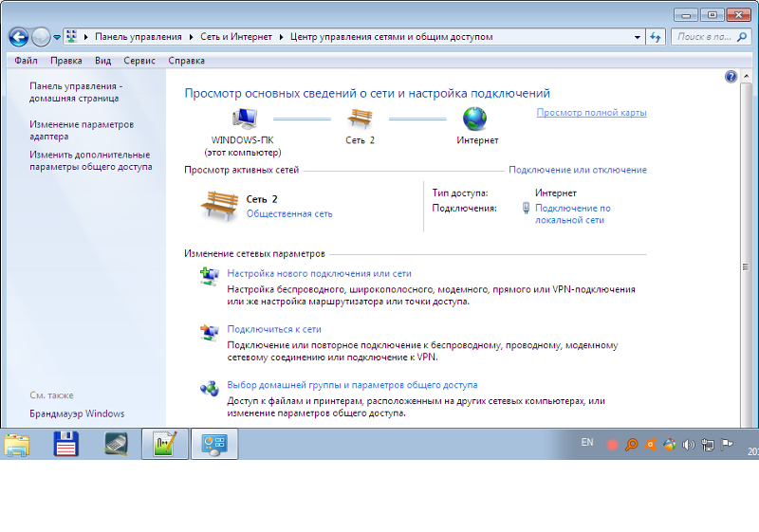Open address bar history dropdown

[x=637, y=37]
